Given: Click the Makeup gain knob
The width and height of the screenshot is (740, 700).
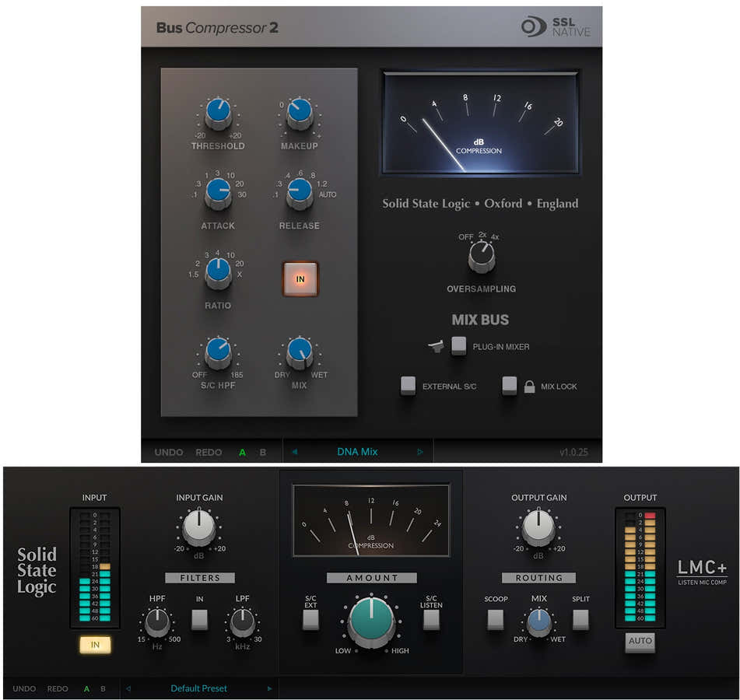Looking at the screenshot, I should click(300, 114).
